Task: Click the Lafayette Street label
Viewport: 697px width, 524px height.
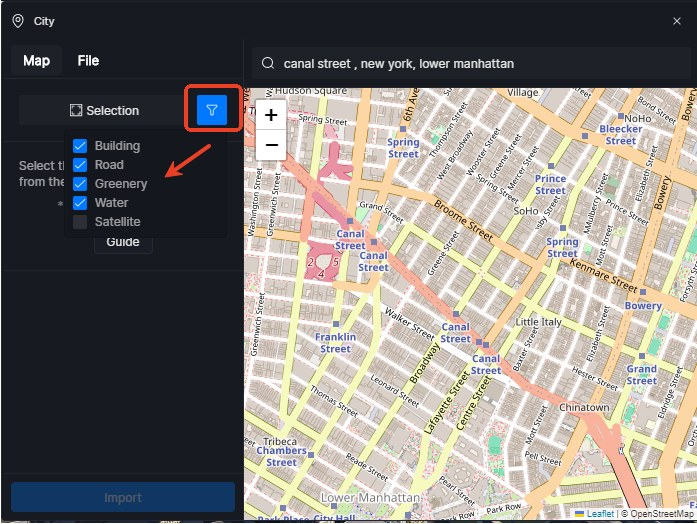Action: [447, 403]
